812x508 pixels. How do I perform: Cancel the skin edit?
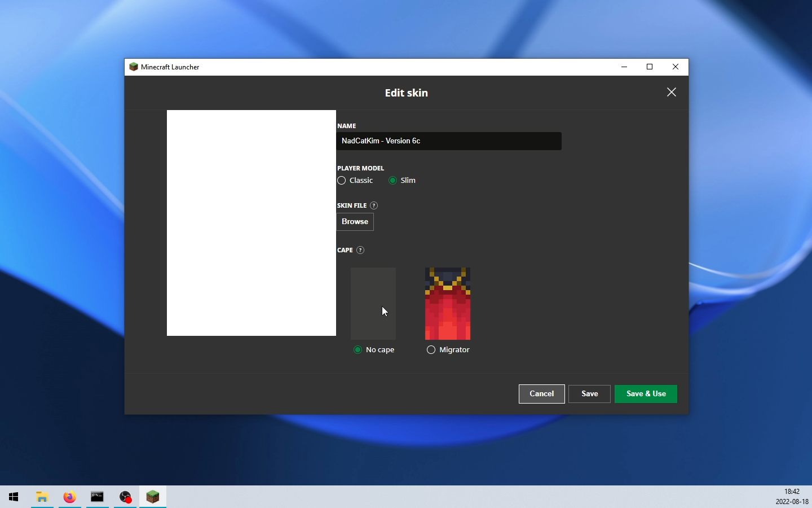pyautogui.click(x=542, y=394)
